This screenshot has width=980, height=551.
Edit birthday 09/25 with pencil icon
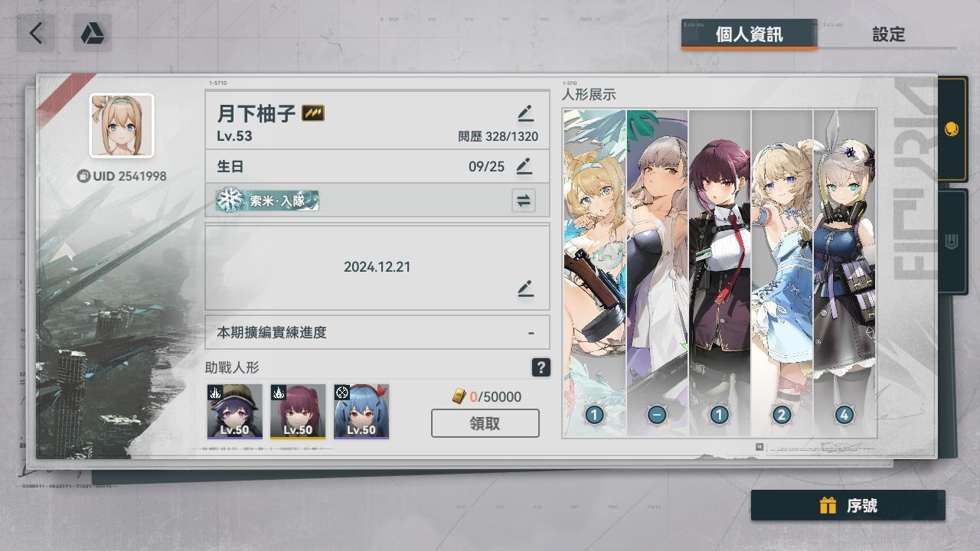pos(524,166)
